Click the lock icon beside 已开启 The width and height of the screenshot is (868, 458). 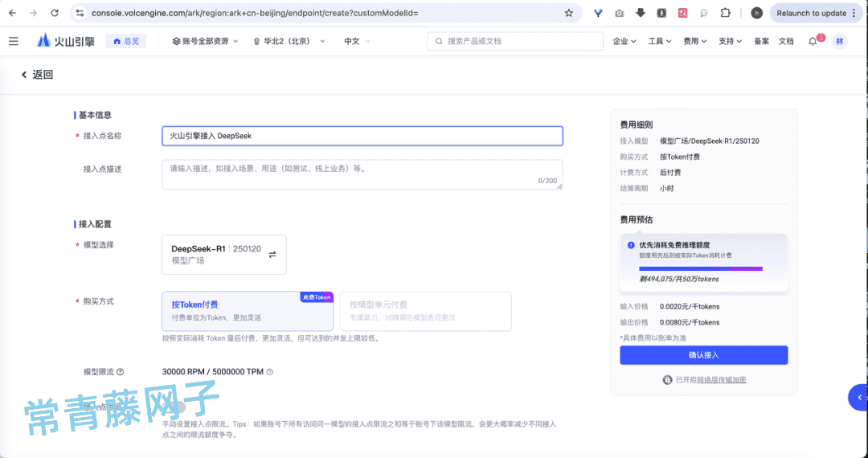(667, 380)
